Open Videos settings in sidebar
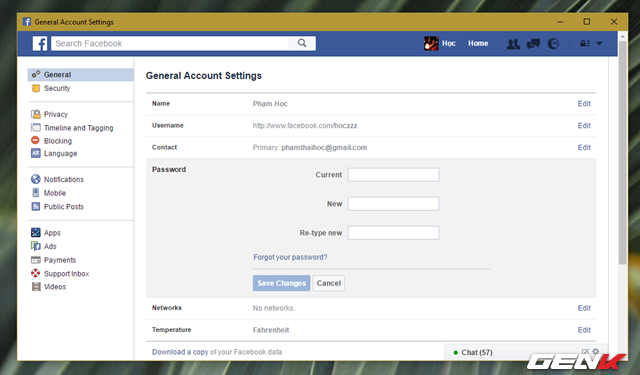640x375 pixels. [55, 287]
